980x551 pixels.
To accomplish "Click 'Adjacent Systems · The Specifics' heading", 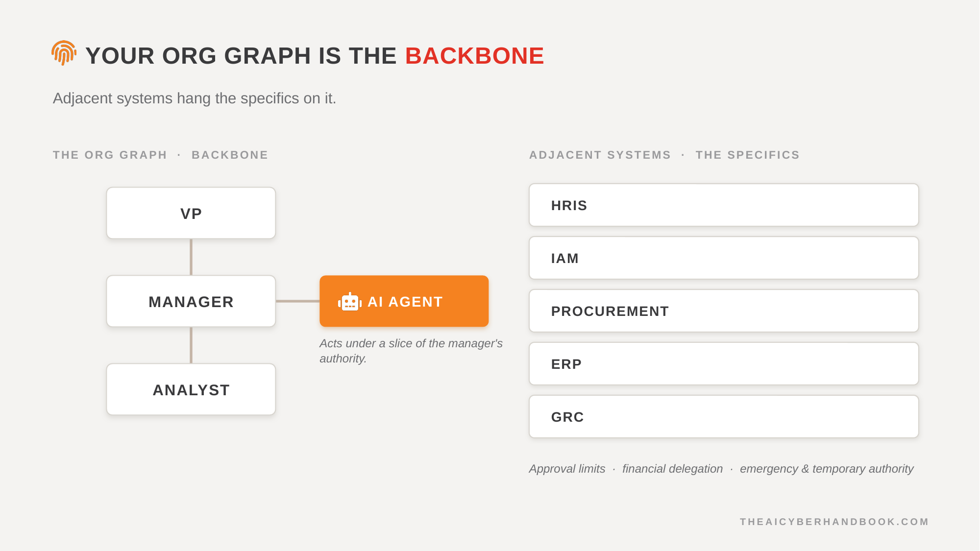I will (664, 155).
